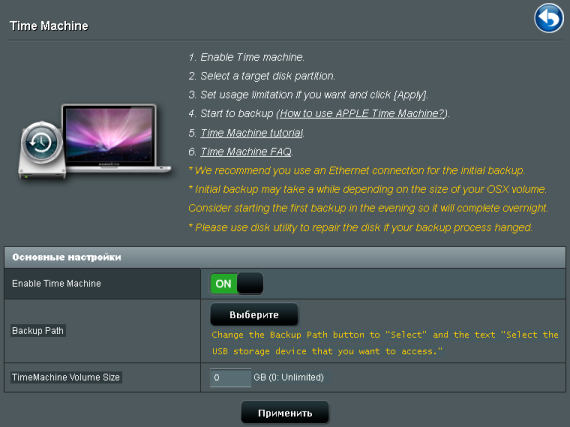Click the dark slider knob of the toggle
Screen dimensions: 570x427
pos(250,283)
